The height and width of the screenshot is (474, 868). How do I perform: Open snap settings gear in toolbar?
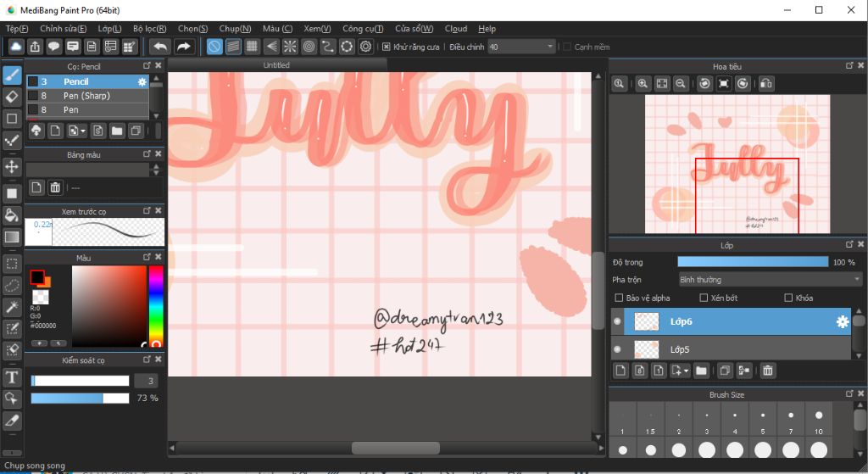pos(366,47)
